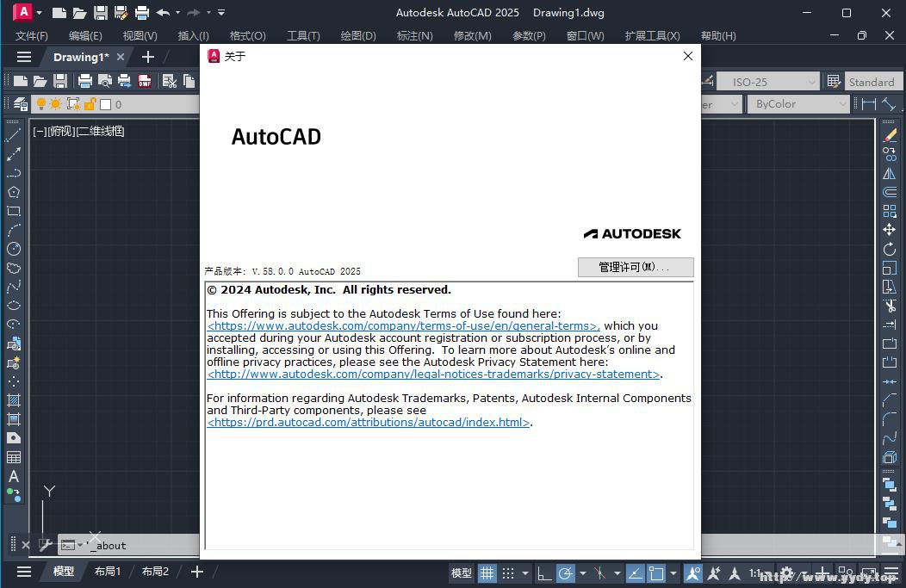Image resolution: width=906 pixels, height=588 pixels.
Task: Expand the object snap settings dropdown arrow
Action: (x=673, y=573)
